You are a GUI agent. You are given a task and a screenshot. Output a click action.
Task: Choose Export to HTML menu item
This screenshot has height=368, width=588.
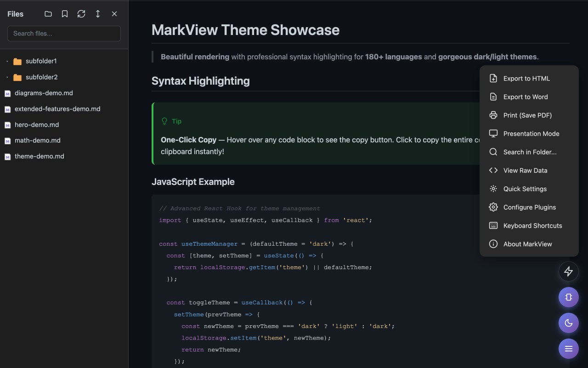click(529, 78)
